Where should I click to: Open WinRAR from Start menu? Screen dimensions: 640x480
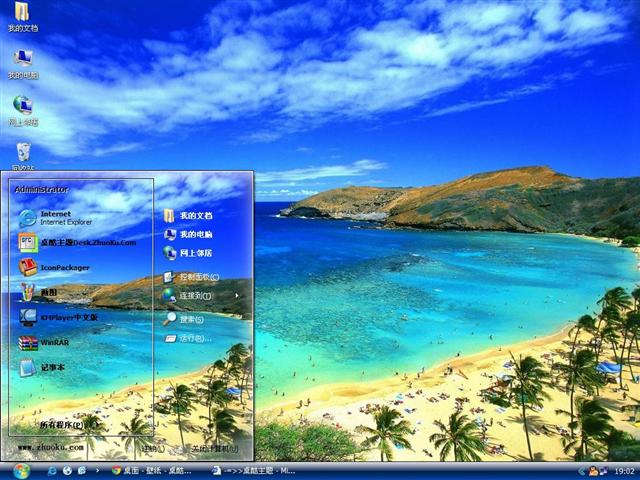tap(43, 342)
